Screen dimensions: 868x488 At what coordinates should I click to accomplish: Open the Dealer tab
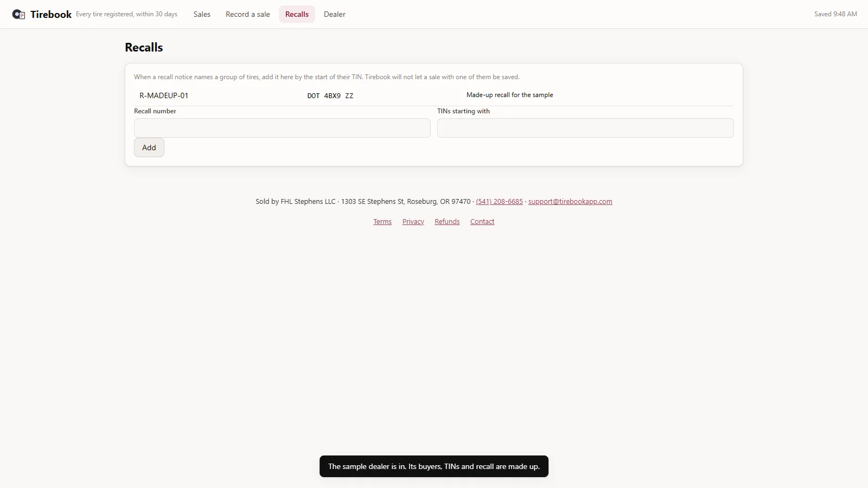(334, 14)
